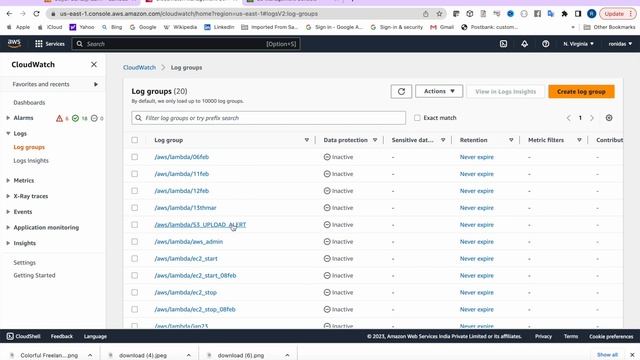
Task: Refresh the log groups list
Action: (401, 91)
